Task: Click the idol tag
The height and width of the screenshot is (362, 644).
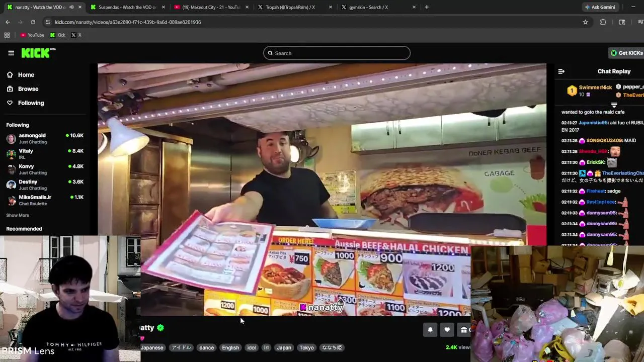Action: pos(252,347)
